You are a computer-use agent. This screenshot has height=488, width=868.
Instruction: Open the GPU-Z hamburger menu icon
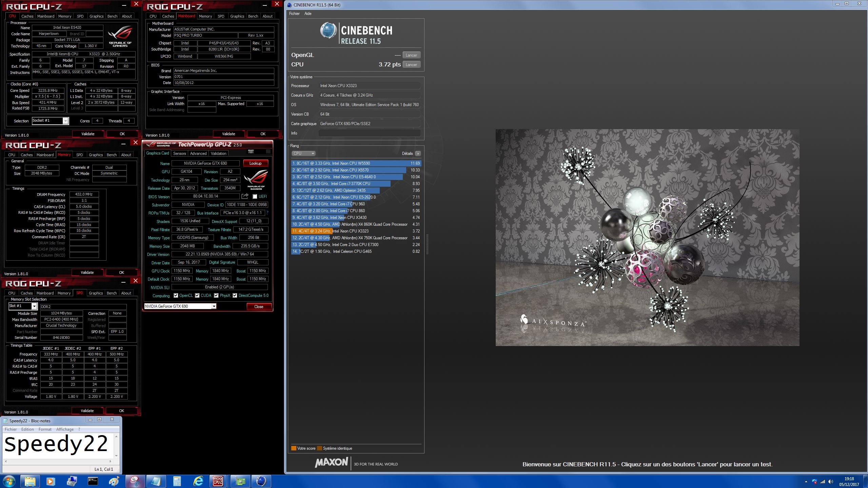coord(268,151)
